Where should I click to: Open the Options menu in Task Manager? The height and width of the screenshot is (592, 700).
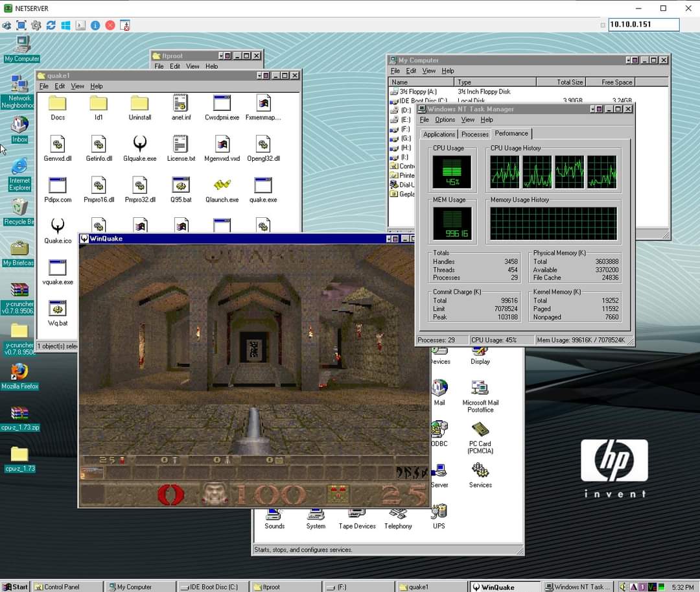(445, 120)
